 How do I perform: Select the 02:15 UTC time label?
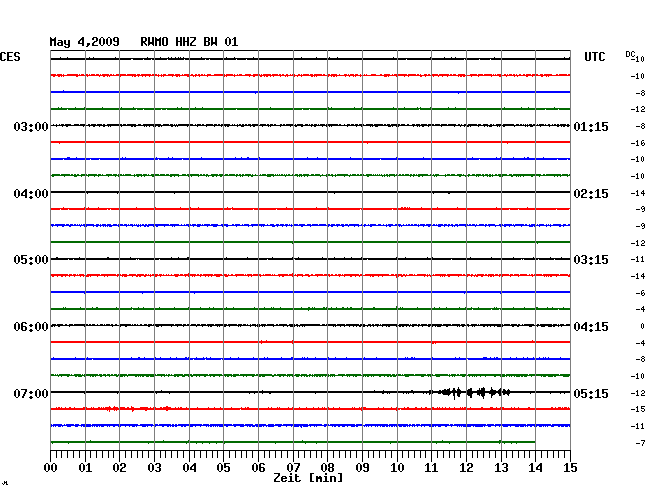pos(591,194)
